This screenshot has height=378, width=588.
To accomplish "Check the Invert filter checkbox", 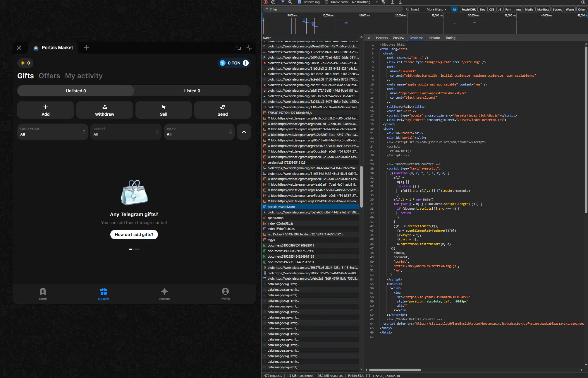I will point(408,9).
